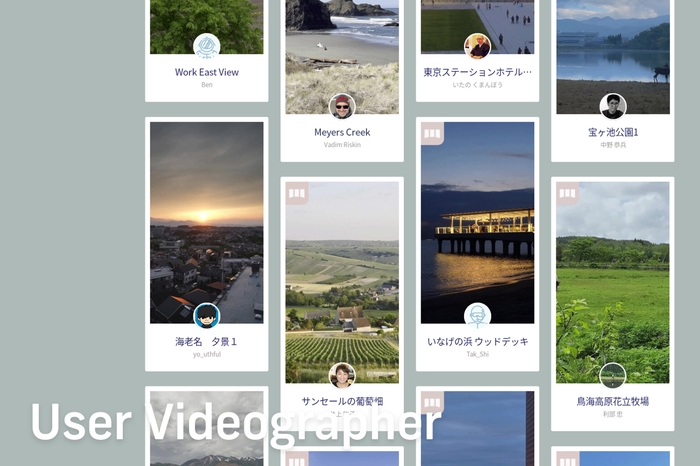Select the avatar on 宝ヶ池公園1 card
Viewport: 700px width, 466px height.
[613, 106]
